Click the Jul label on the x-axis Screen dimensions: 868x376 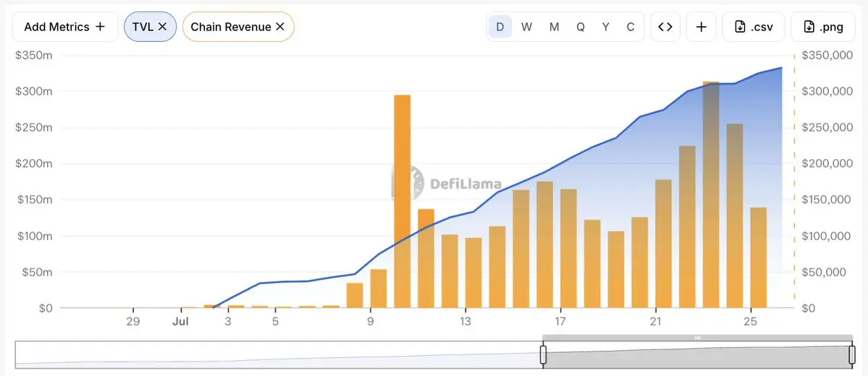point(180,322)
